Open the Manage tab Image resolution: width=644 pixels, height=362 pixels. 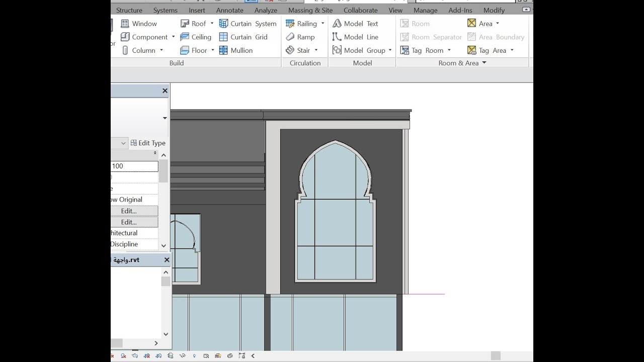tap(426, 10)
